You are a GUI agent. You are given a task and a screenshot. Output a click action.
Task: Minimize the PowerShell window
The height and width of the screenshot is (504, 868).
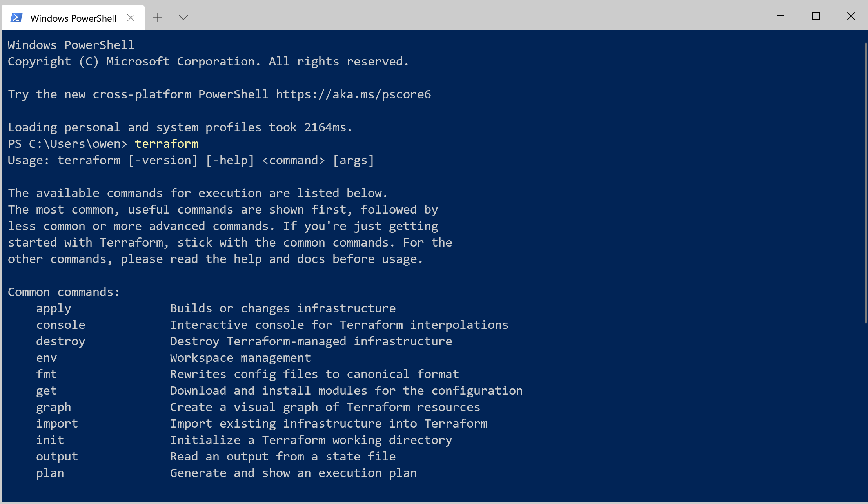click(780, 16)
